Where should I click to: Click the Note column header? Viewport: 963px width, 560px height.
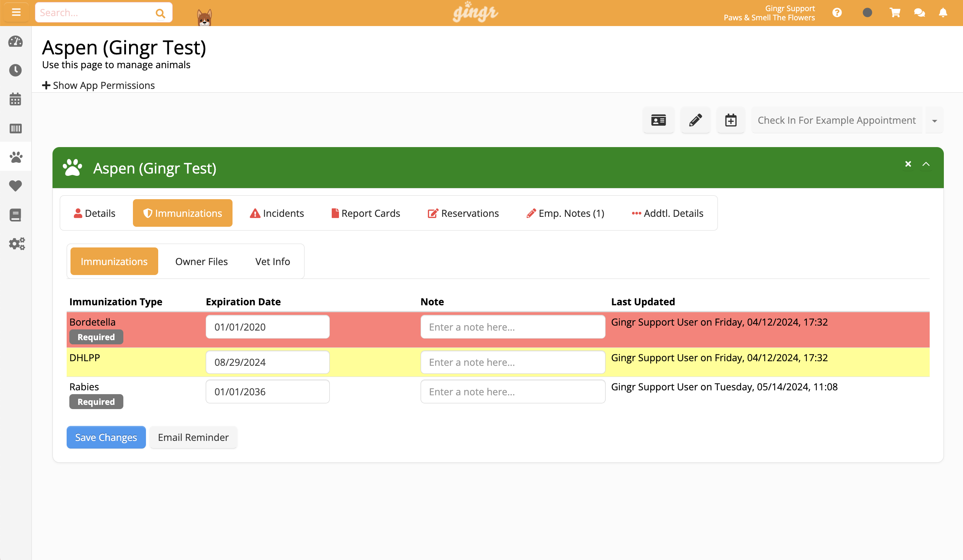tap(432, 302)
